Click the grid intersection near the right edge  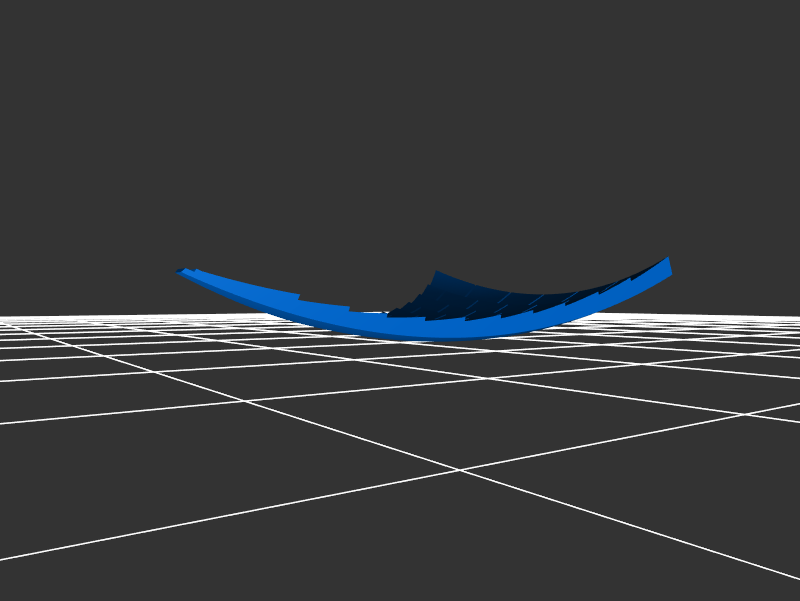(x=743, y=413)
